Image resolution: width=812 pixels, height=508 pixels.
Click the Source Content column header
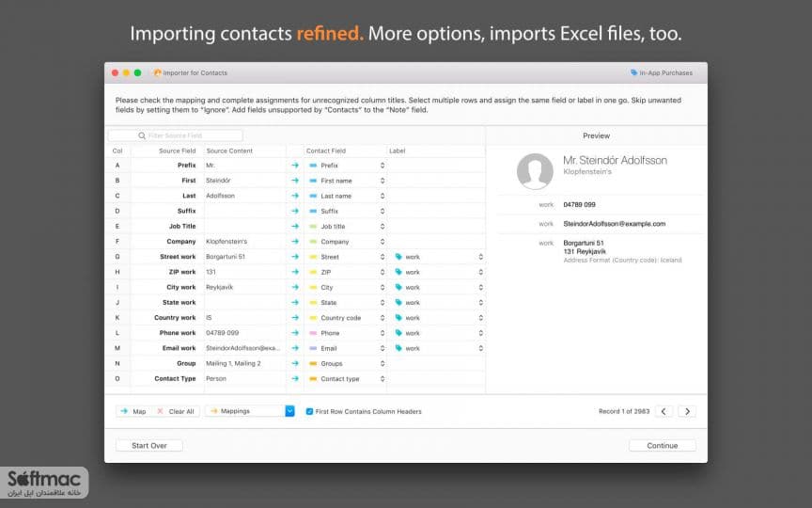coord(229,151)
